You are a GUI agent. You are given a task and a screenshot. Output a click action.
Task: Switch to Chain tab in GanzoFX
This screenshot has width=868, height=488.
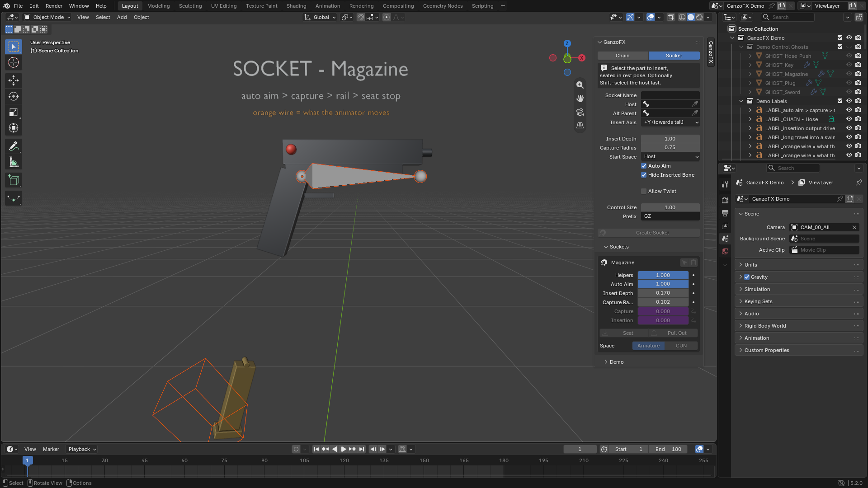[x=623, y=56]
